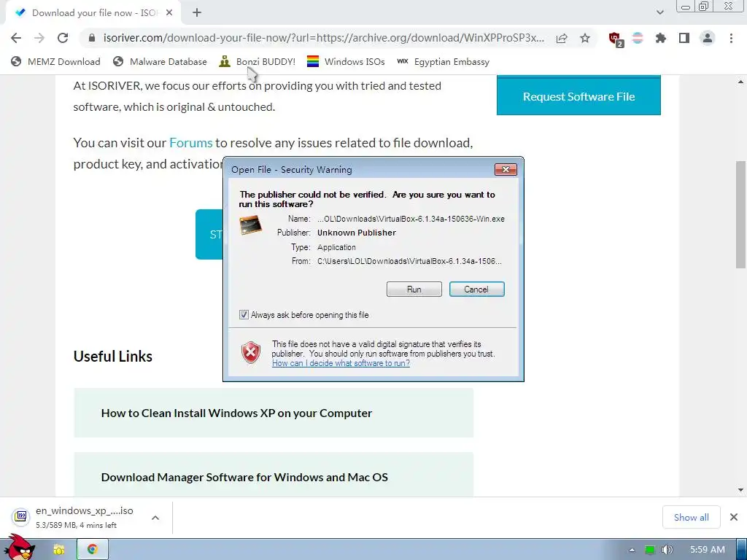Click the isoriver.com address bar URL
Screen dimensions: 747x560
tap(323, 38)
